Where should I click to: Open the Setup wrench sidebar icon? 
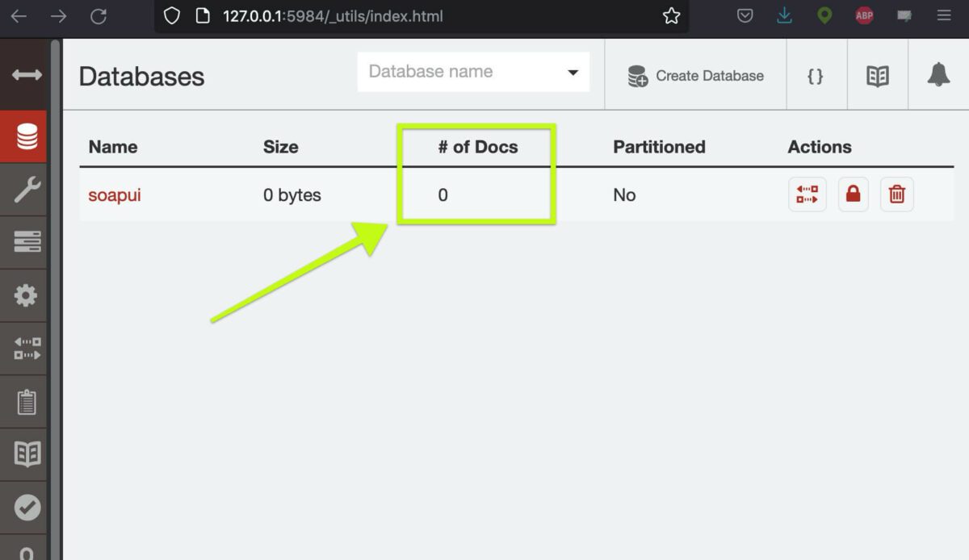(27, 190)
